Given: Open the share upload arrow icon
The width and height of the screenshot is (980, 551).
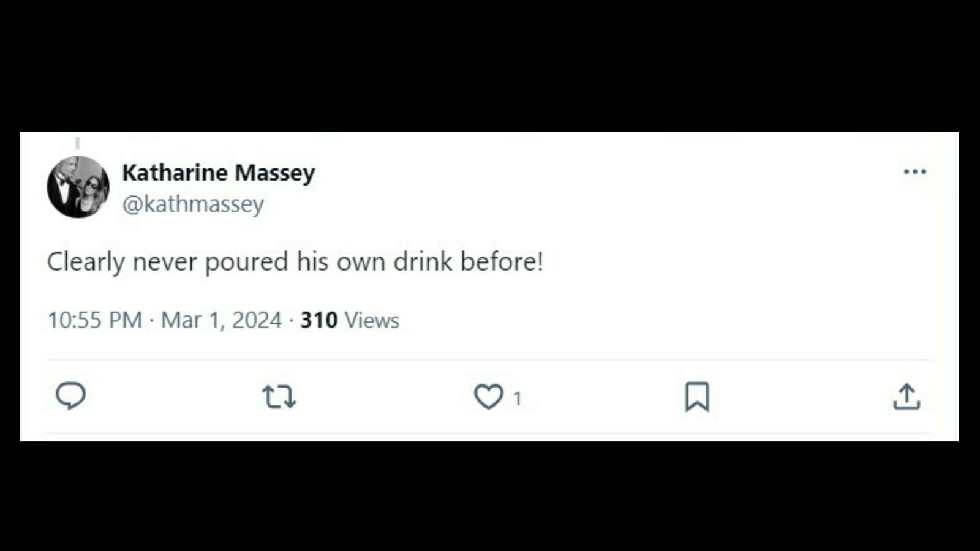Looking at the screenshot, I should click(x=907, y=397).
